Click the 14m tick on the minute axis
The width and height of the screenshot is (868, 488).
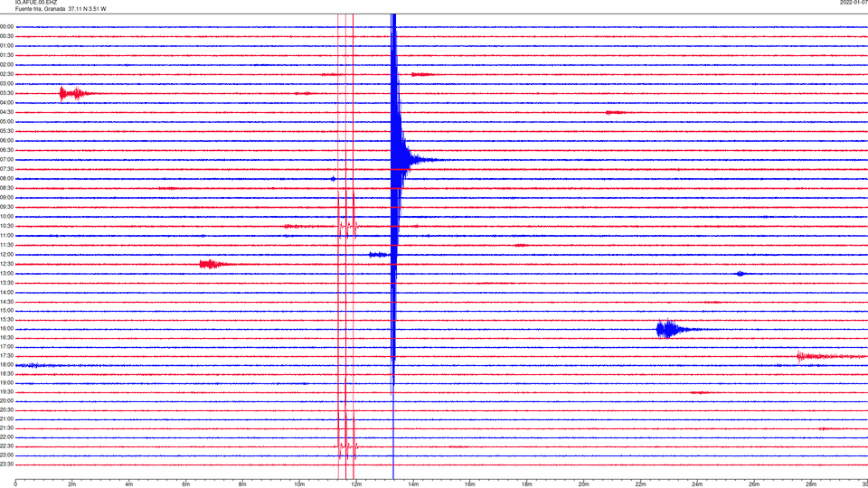413,484
